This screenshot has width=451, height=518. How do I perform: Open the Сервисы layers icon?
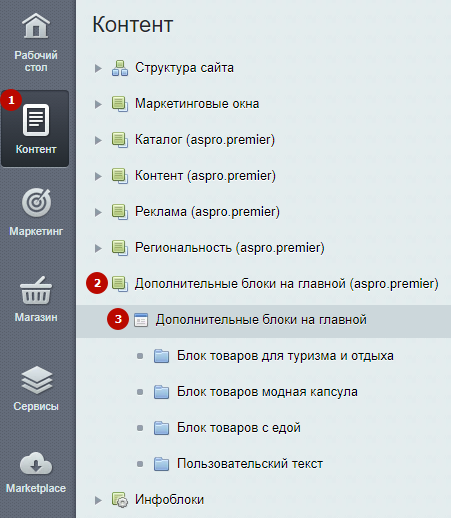pos(37,380)
